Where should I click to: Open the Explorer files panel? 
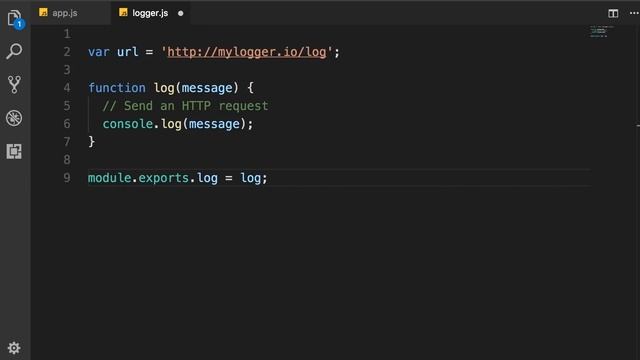pyautogui.click(x=15, y=19)
